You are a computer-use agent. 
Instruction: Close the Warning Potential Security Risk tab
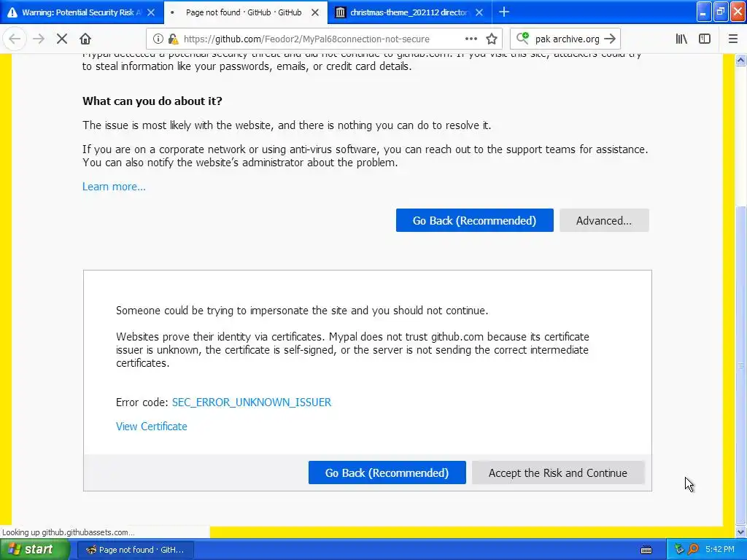pos(151,12)
